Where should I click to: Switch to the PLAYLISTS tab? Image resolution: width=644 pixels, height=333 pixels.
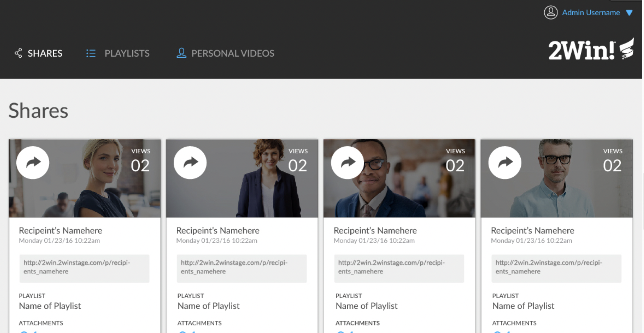pyautogui.click(x=127, y=53)
